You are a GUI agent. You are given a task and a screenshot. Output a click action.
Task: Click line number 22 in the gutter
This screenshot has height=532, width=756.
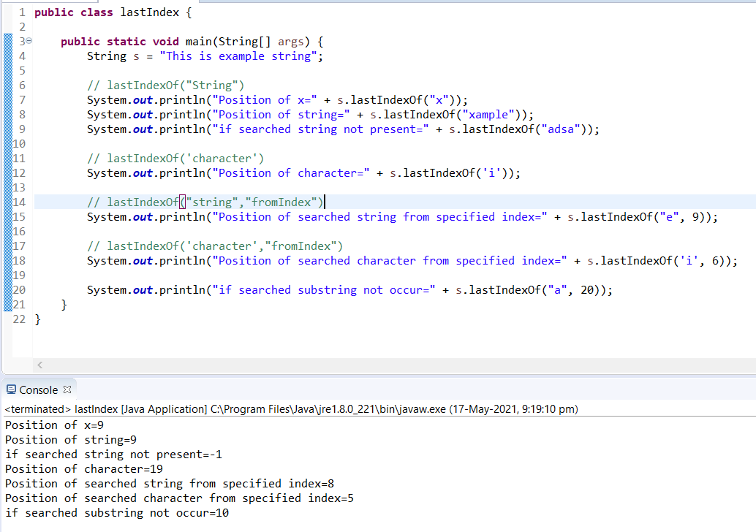point(19,319)
